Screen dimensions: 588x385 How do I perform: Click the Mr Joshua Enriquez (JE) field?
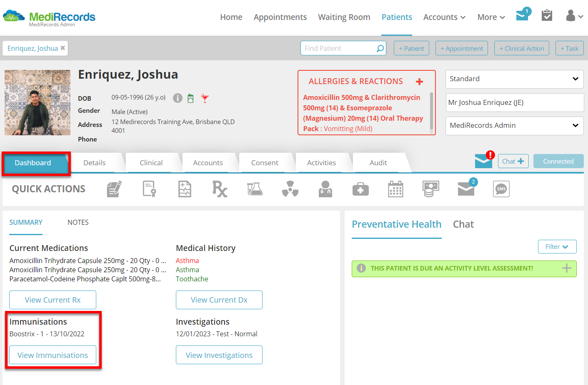coord(515,102)
